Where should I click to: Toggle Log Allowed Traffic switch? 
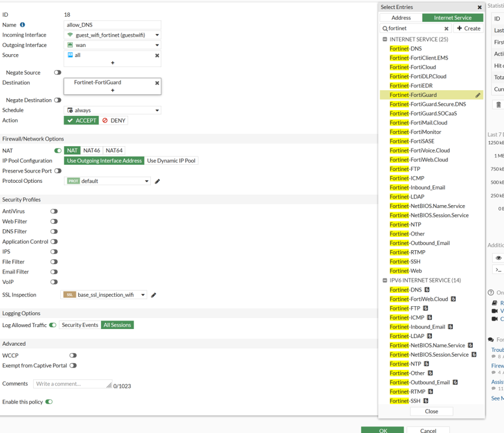(x=53, y=325)
